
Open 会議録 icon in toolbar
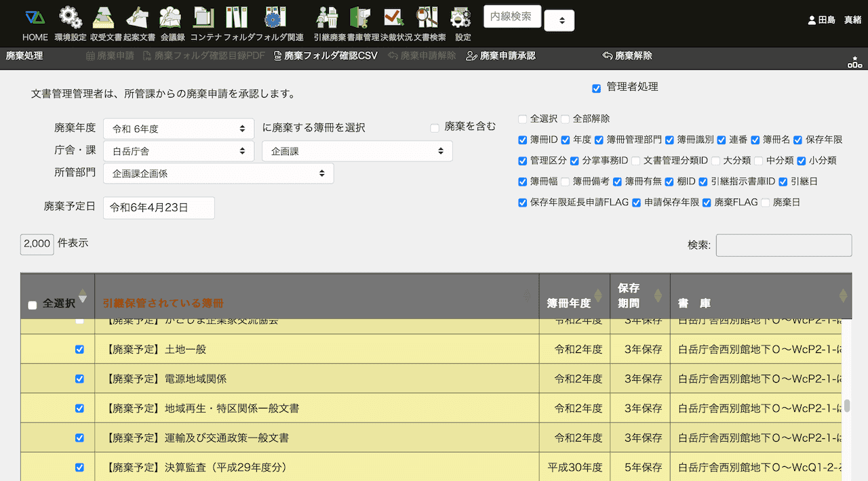coord(172,18)
